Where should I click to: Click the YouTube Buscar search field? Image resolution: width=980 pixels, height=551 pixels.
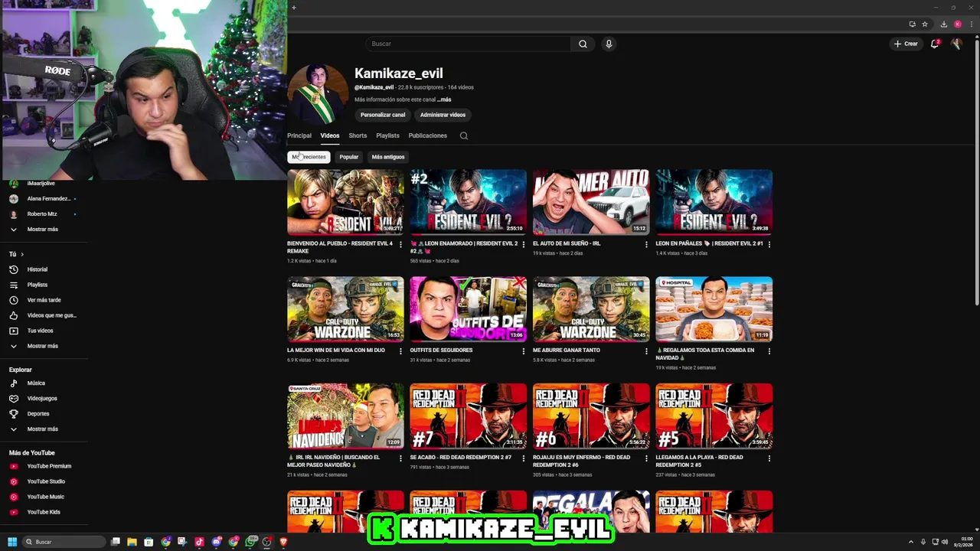tap(468, 44)
